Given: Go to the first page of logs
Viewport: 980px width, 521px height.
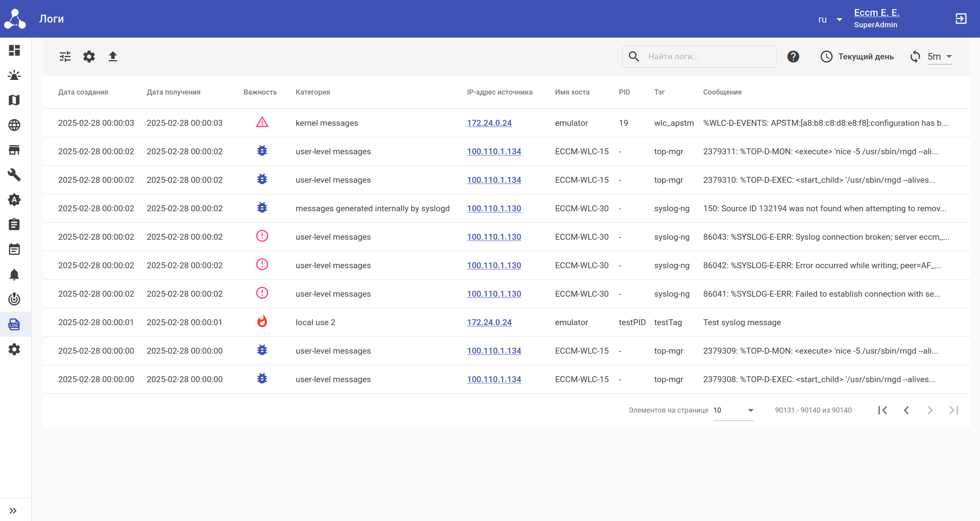Looking at the screenshot, I should [x=883, y=410].
